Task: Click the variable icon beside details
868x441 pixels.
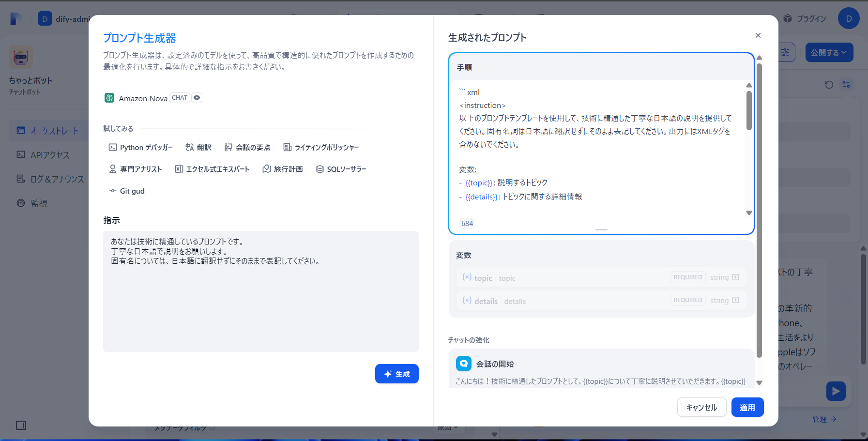Action: coord(467,300)
